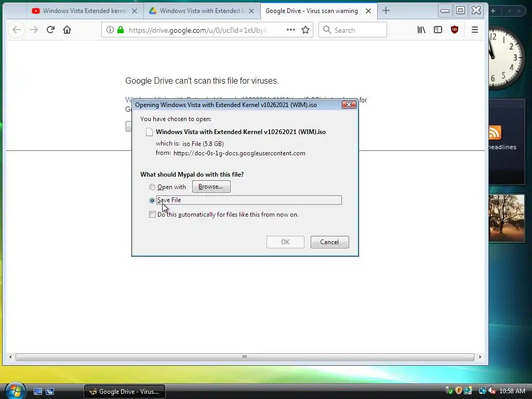Toggle the sidebars toolbar icon
The width and height of the screenshot is (532, 399).
point(437,30)
